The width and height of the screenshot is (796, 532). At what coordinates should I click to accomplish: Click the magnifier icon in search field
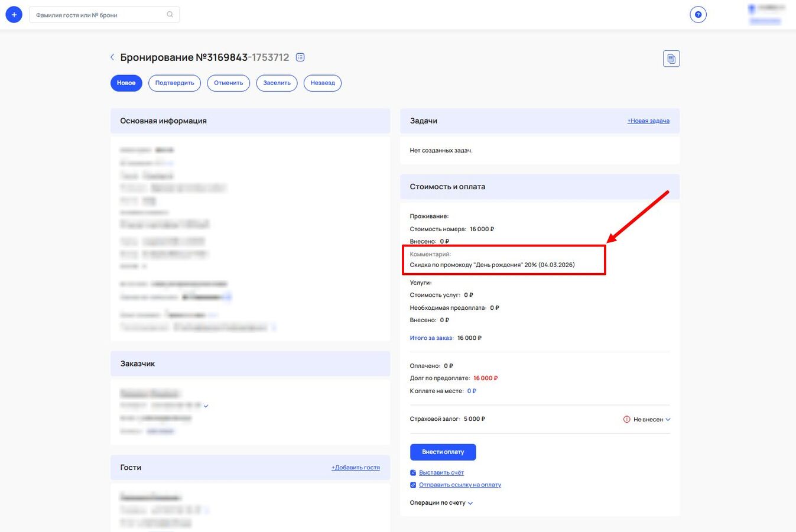(x=170, y=15)
